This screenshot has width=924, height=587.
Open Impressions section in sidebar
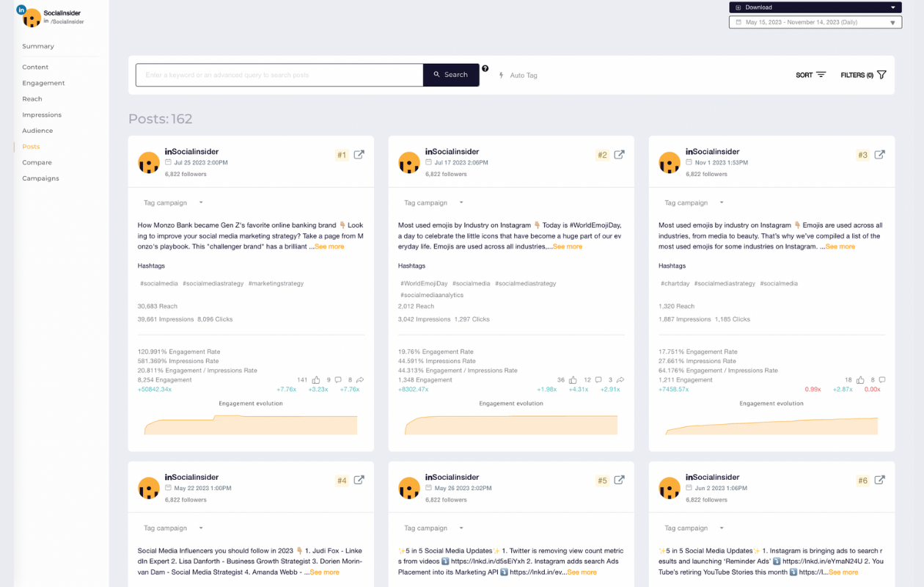tap(42, 115)
